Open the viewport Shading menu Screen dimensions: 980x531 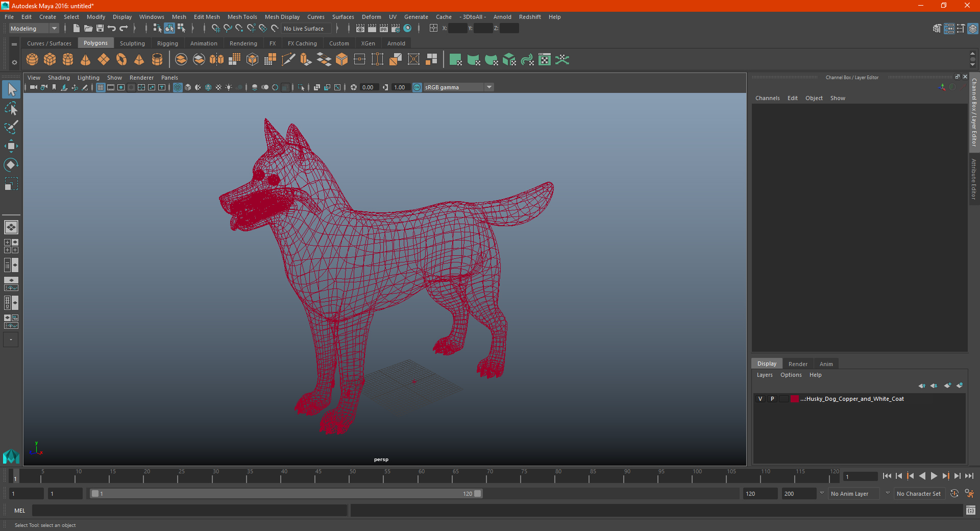click(x=59, y=78)
